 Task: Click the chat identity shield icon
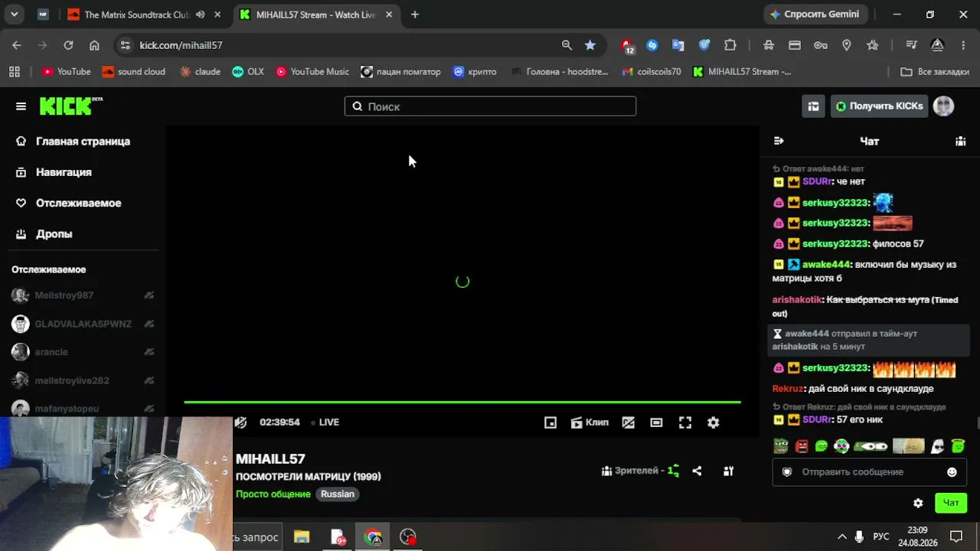786,472
